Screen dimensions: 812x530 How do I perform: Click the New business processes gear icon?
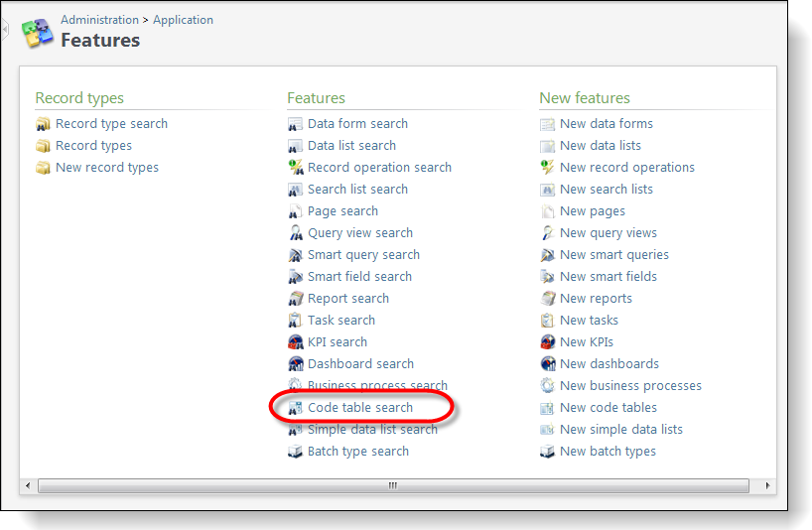click(x=547, y=386)
